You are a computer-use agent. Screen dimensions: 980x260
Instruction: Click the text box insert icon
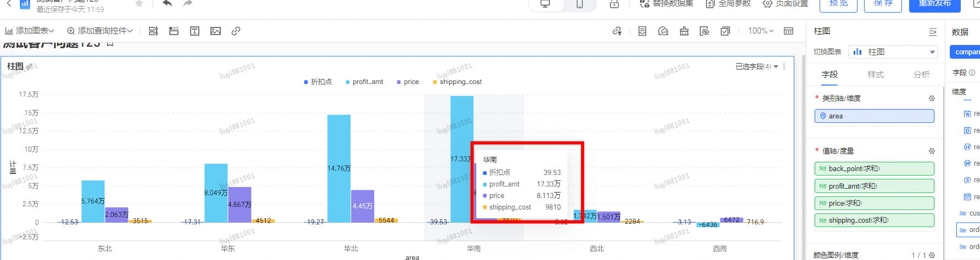[194, 31]
